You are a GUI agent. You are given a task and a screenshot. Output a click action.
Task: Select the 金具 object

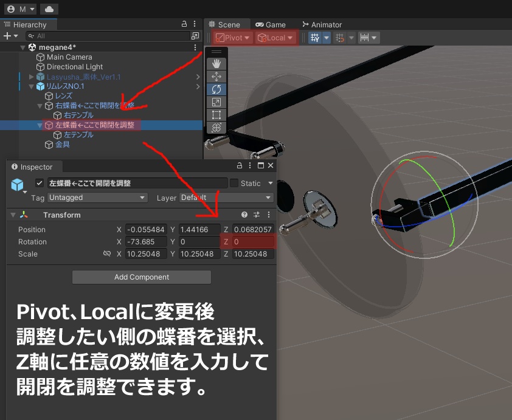point(62,144)
